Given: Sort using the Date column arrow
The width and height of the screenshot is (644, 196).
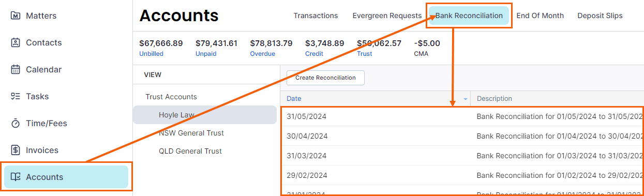Looking at the screenshot, I should pos(466,99).
